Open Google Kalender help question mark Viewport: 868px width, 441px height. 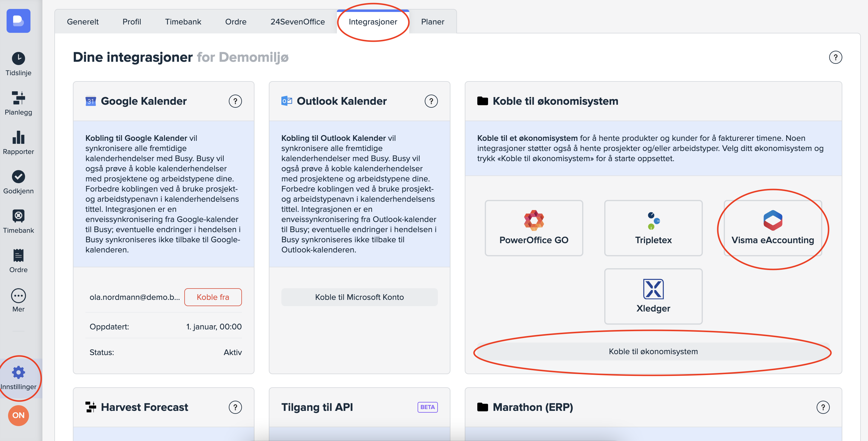pos(235,101)
